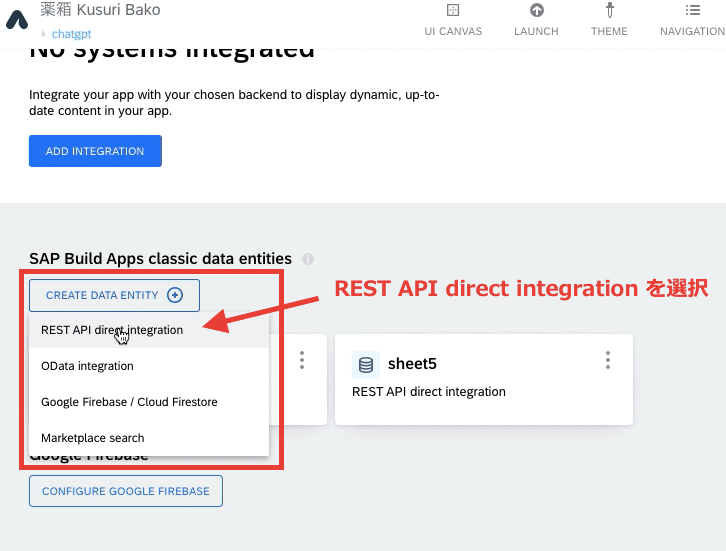Viewport: 726px width, 551px height.
Task: Open three-dot menu on partially hidden card
Action: click(302, 360)
